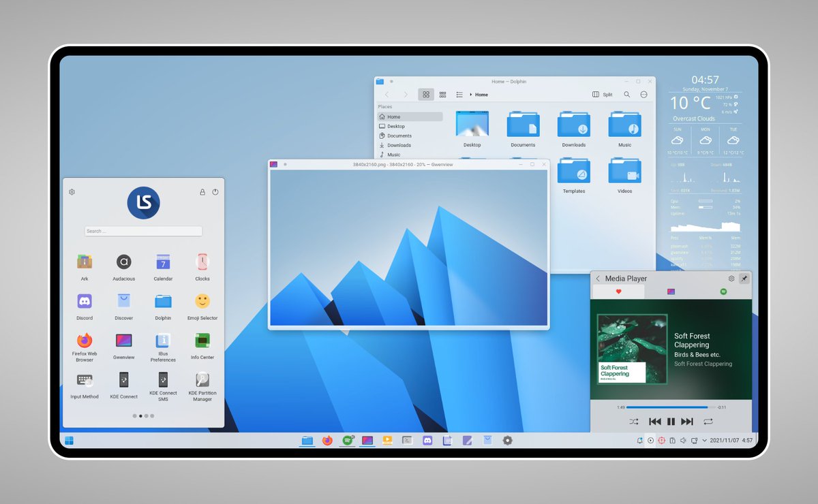Launch KDE Connect from launcher
This screenshot has height=504, width=818.
coord(123,385)
